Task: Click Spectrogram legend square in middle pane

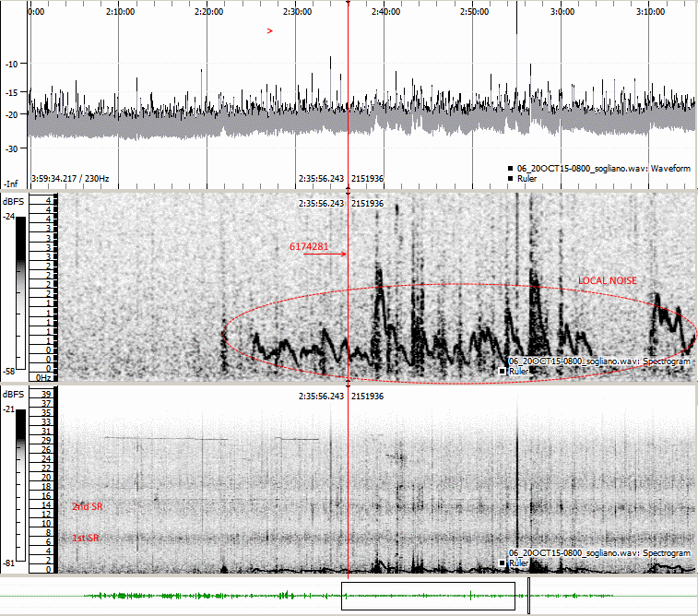Action: 503,361
